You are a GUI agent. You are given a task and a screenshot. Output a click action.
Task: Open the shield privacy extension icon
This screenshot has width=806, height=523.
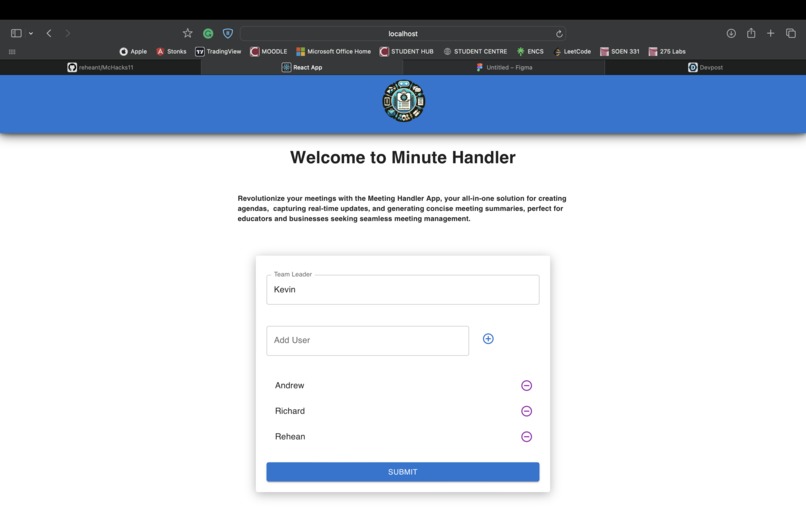pos(228,33)
